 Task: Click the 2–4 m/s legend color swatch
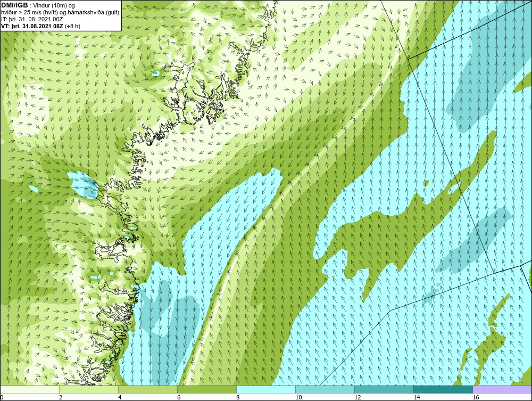click(88, 389)
